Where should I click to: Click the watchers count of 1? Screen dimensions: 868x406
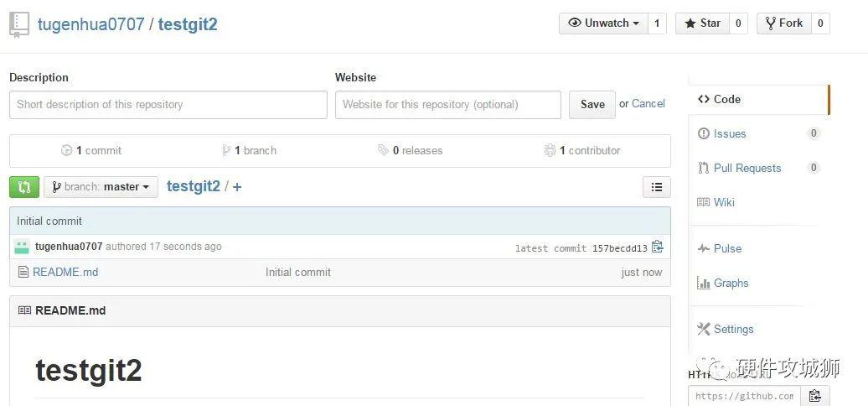(x=657, y=23)
